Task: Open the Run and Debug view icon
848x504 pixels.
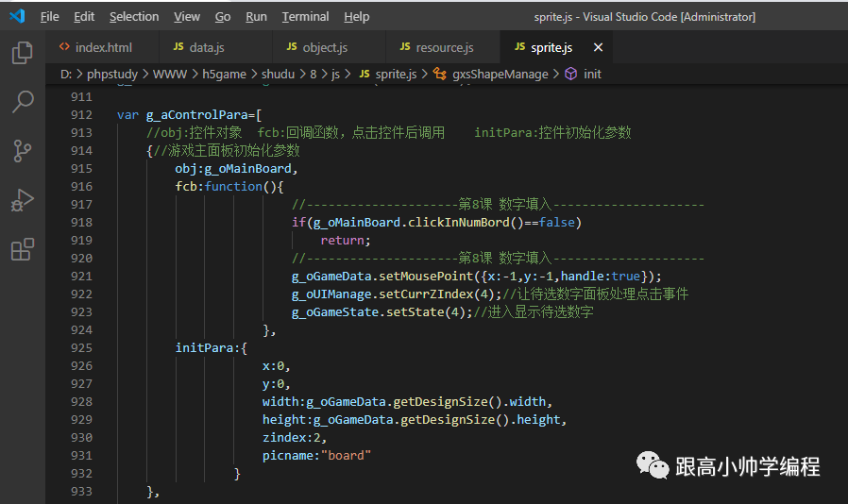Action: pos(22,200)
